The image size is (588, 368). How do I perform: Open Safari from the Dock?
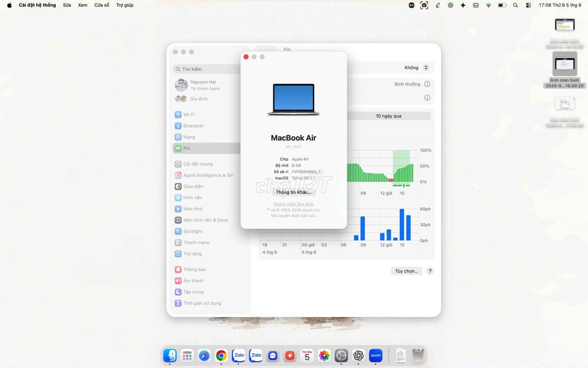pyautogui.click(x=204, y=355)
